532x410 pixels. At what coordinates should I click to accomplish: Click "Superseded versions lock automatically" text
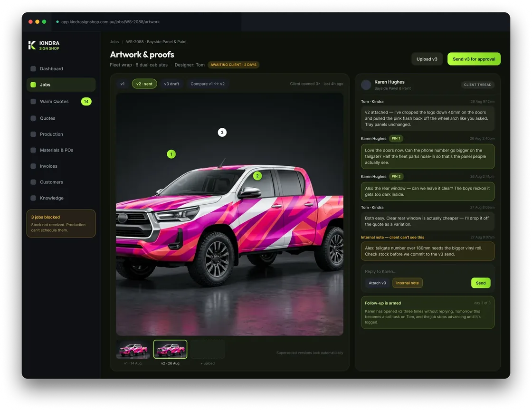[310, 353]
